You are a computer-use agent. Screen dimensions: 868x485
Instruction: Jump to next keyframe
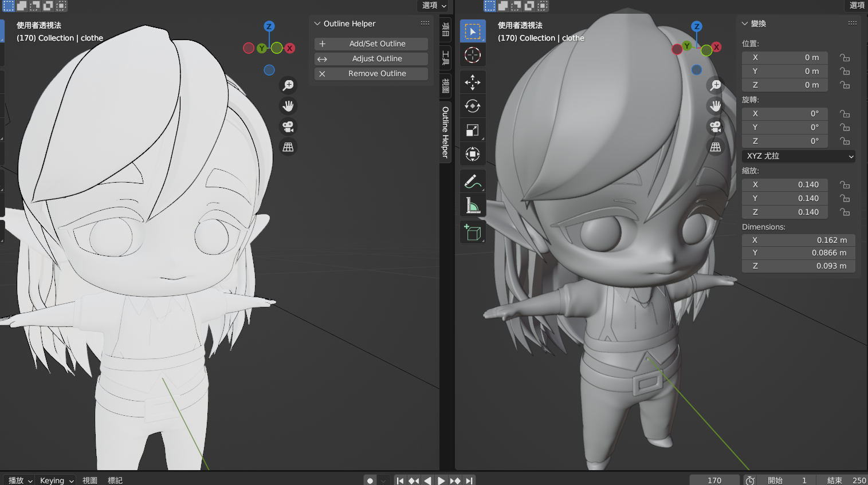pyautogui.click(x=455, y=480)
